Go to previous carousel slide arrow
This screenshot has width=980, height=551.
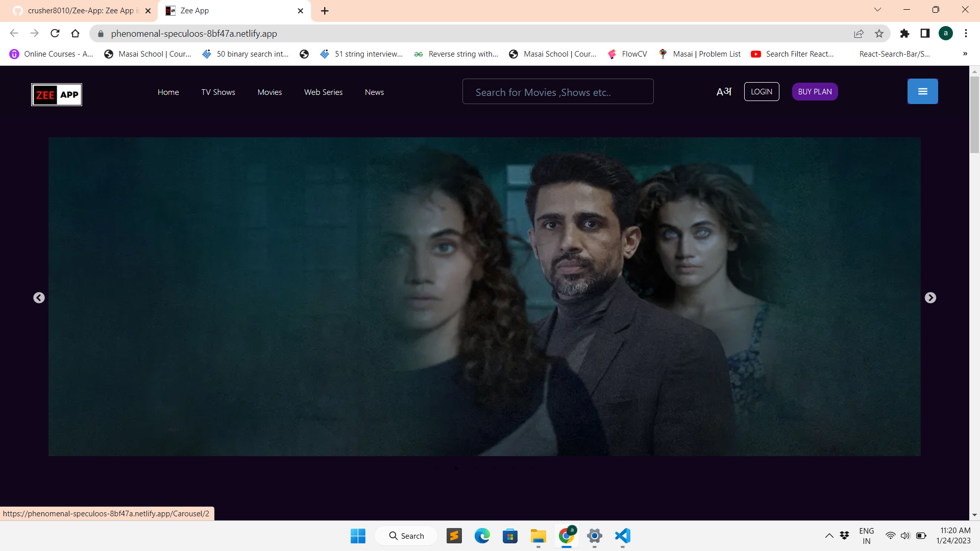coord(39,297)
